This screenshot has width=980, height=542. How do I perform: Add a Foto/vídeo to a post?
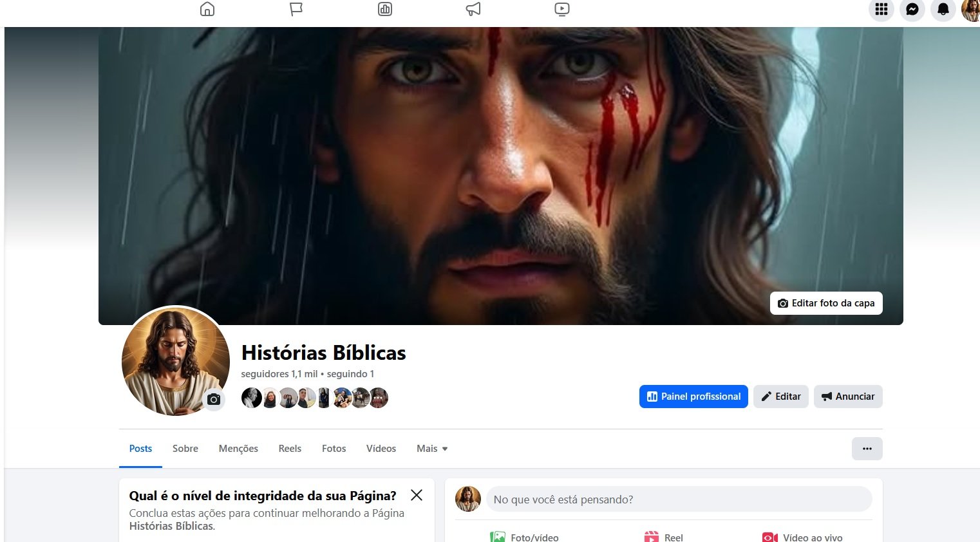(x=525, y=537)
